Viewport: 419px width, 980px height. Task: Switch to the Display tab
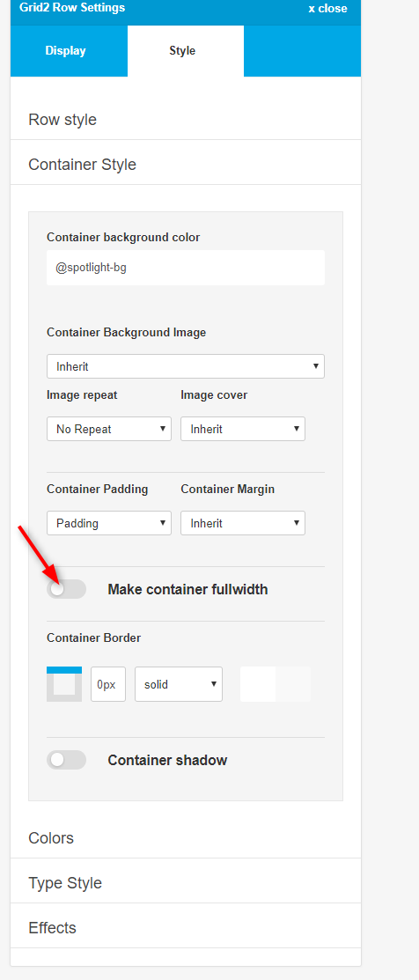tap(65, 51)
